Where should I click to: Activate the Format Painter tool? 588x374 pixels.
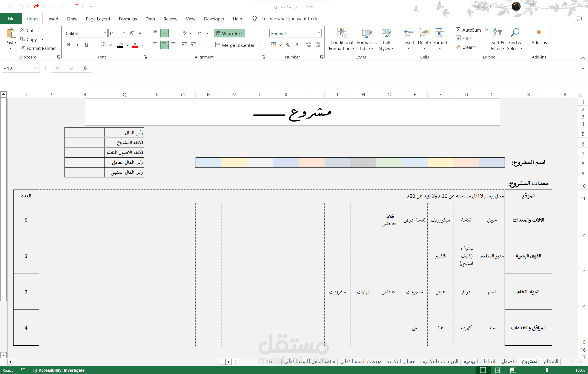[38, 48]
